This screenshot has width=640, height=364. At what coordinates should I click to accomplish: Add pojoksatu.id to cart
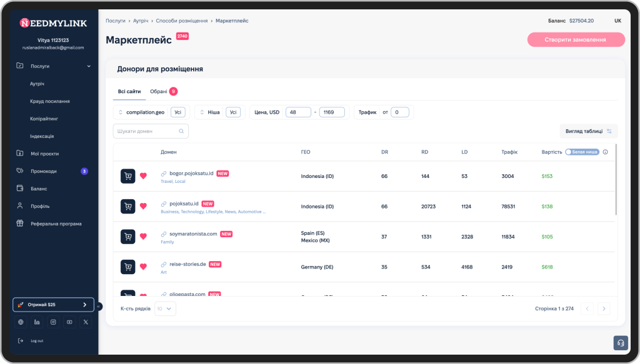(x=127, y=206)
